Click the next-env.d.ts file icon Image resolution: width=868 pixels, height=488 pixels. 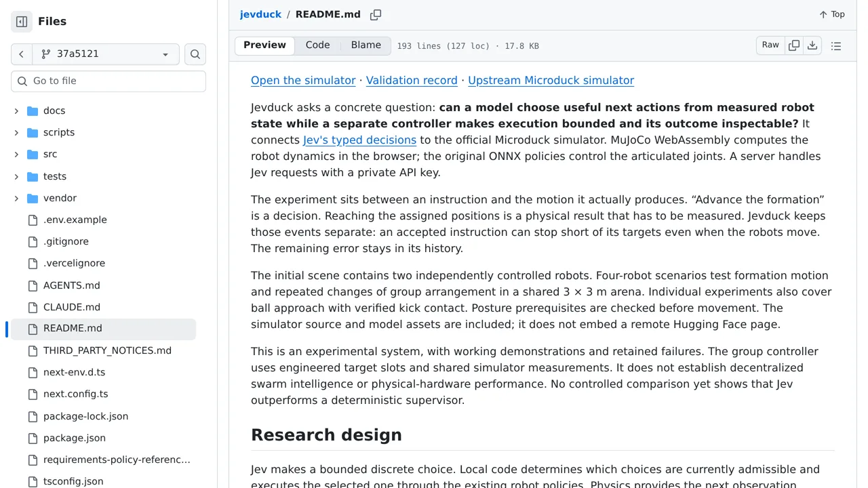tap(33, 373)
